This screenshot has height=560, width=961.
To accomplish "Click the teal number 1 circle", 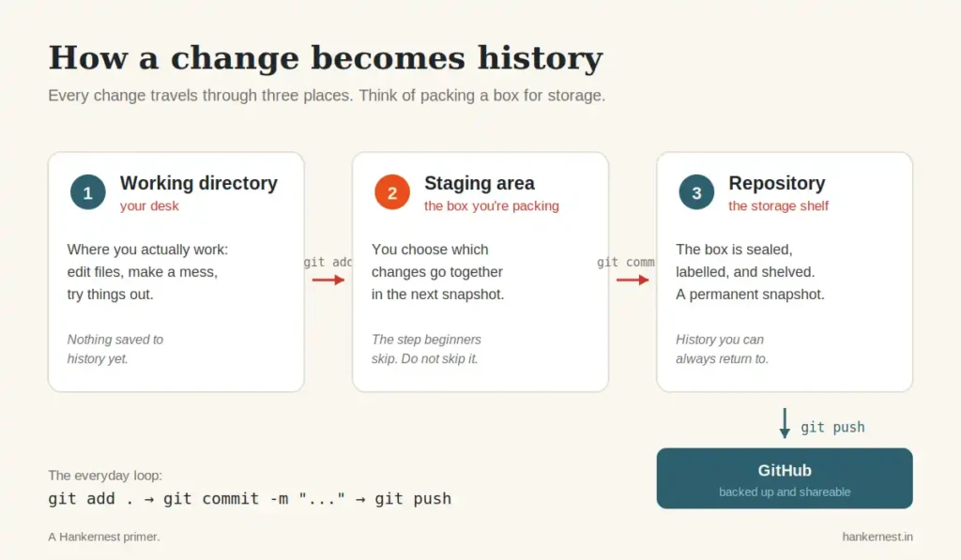I will coord(87,192).
